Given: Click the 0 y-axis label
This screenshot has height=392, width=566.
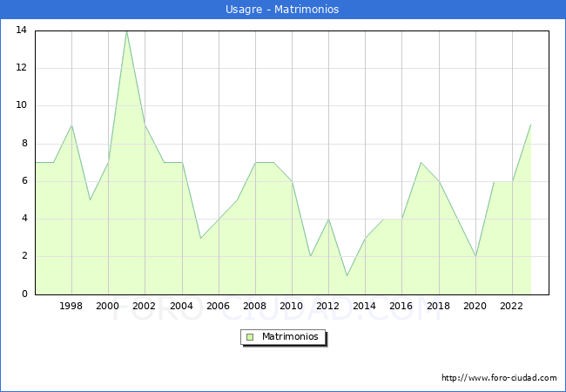Looking at the screenshot, I should pos(24,294).
